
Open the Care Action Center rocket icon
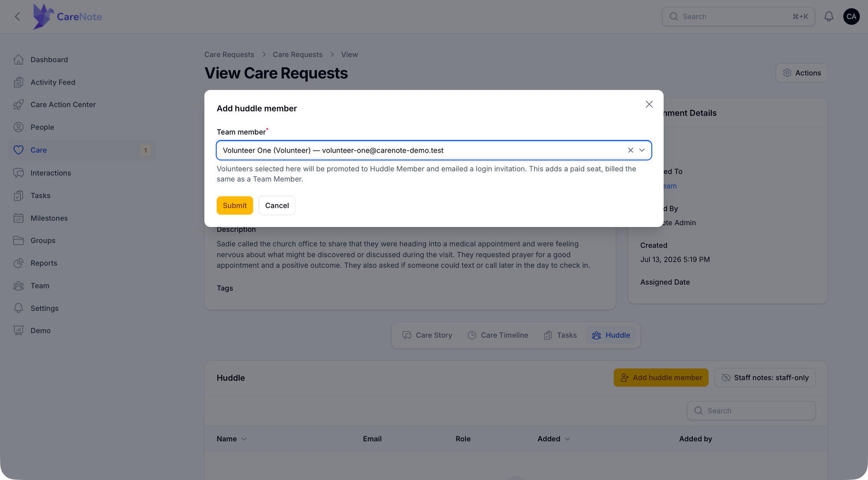coord(18,105)
